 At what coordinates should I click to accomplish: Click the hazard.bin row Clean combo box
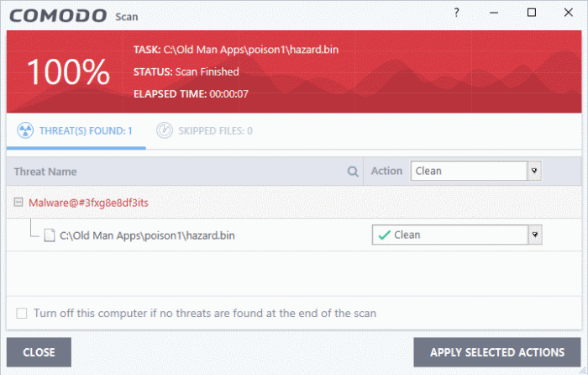457,235
